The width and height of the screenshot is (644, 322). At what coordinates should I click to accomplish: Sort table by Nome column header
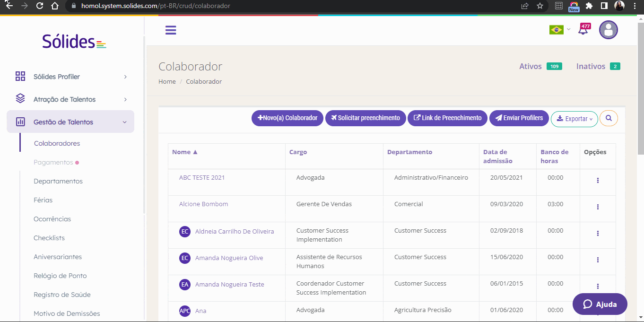tap(185, 152)
